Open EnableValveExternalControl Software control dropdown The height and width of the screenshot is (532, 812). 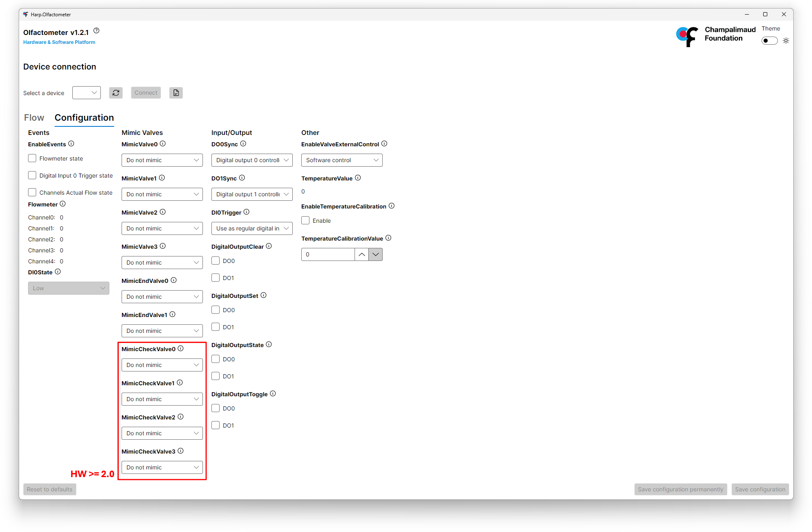click(x=342, y=160)
